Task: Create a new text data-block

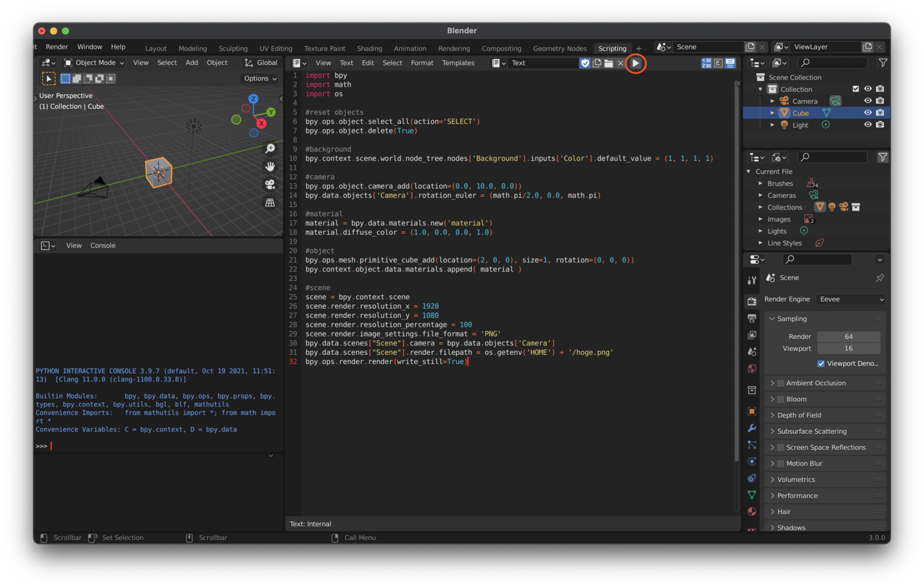Action: coord(597,63)
